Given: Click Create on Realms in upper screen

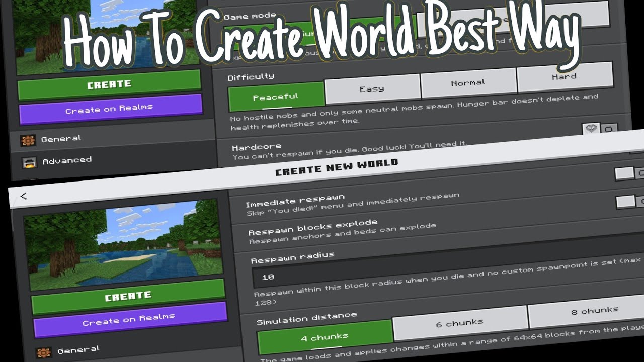Looking at the screenshot, I should coord(110,109).
